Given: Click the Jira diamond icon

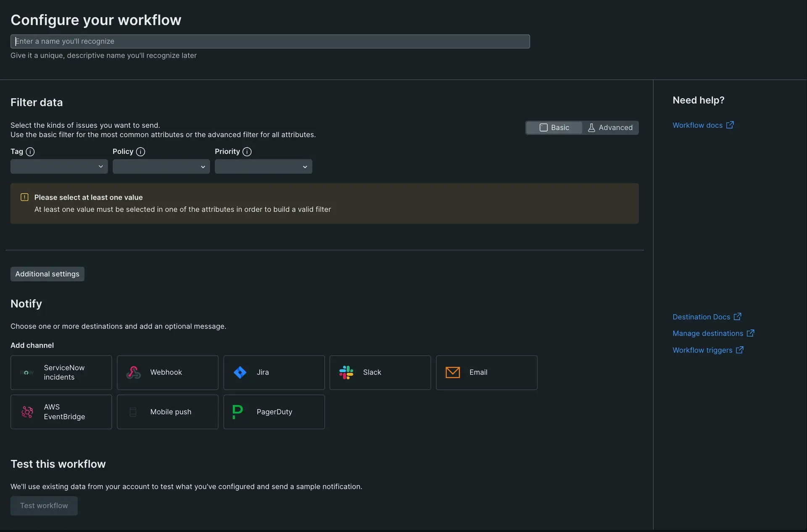Looking at the screenshot, I should 240,372.
